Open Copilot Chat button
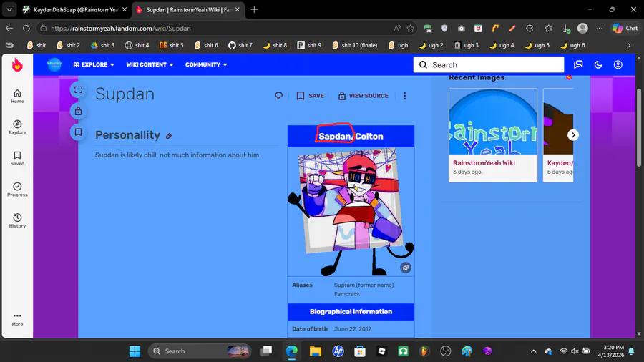Viewport: 644px width, 362px height. click(625, 29)
